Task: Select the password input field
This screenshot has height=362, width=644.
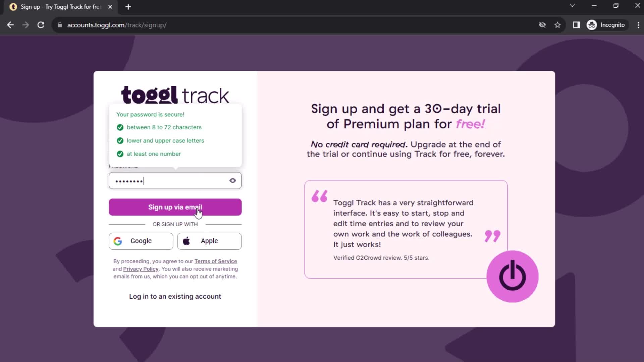Action: click(x=176, y=181)
